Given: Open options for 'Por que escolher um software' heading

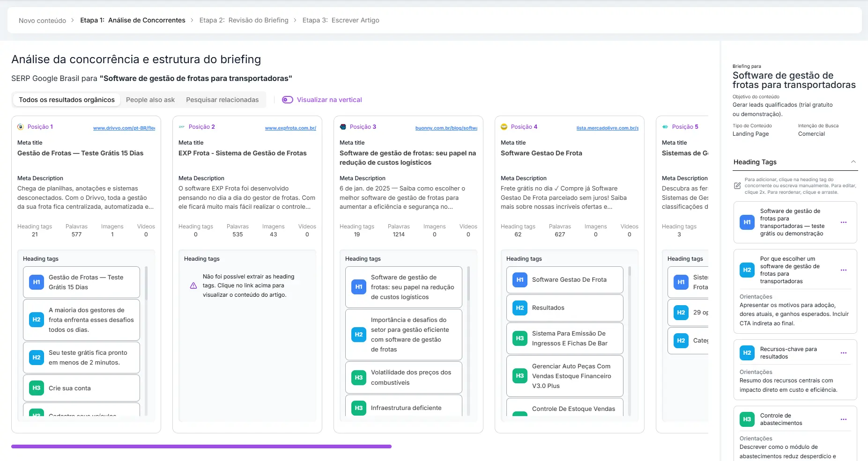Looking at the screenshot, I should 843,270.
